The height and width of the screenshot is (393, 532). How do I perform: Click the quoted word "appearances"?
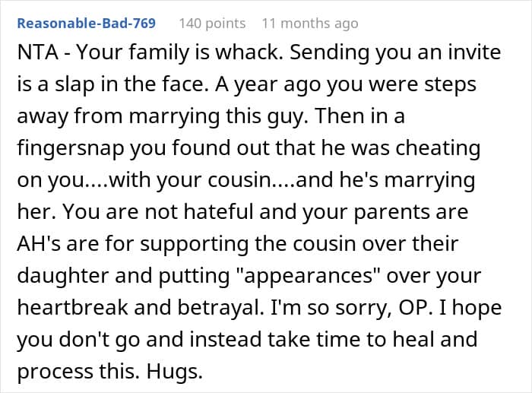click(x=307, y=277)
